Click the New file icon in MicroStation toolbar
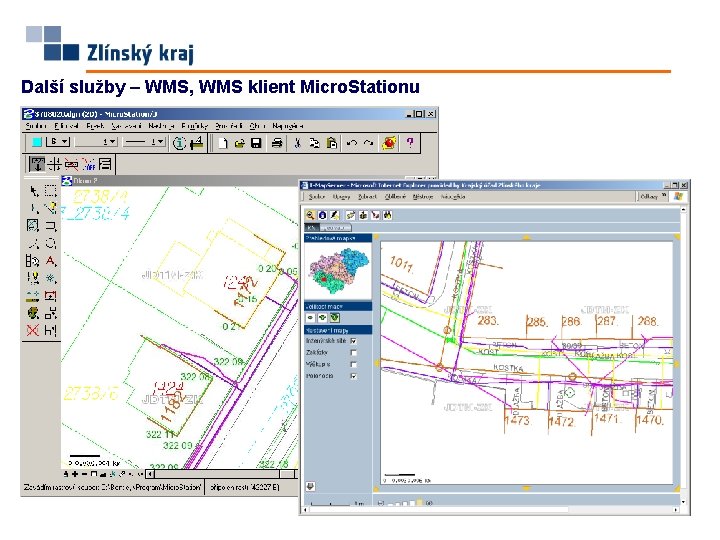The image size is (720, 540). [x=223, y=143]
